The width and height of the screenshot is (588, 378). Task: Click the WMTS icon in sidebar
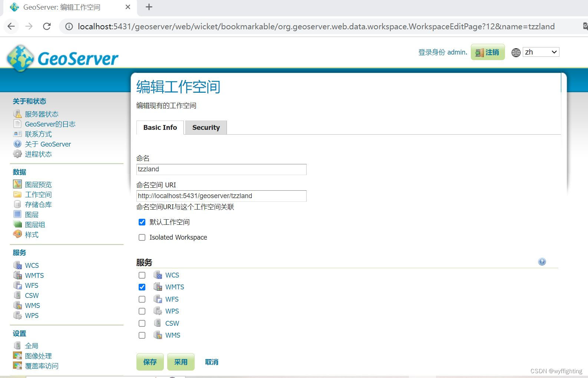pos(17,275)
